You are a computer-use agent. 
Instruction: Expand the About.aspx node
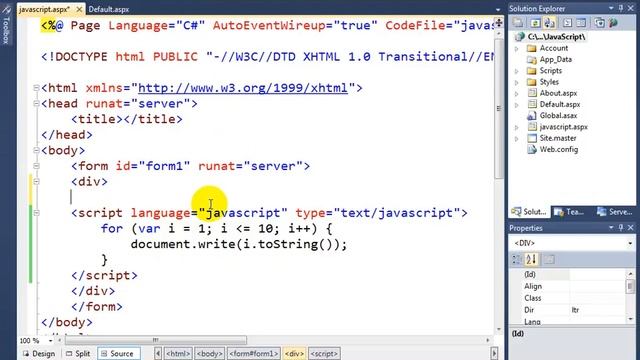[x=517, y=93]
